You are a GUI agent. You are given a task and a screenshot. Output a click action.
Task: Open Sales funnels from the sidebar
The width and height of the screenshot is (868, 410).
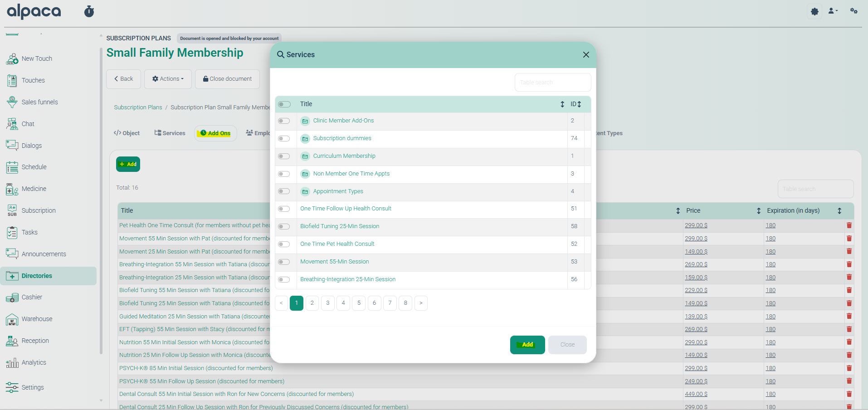point(12,102)
